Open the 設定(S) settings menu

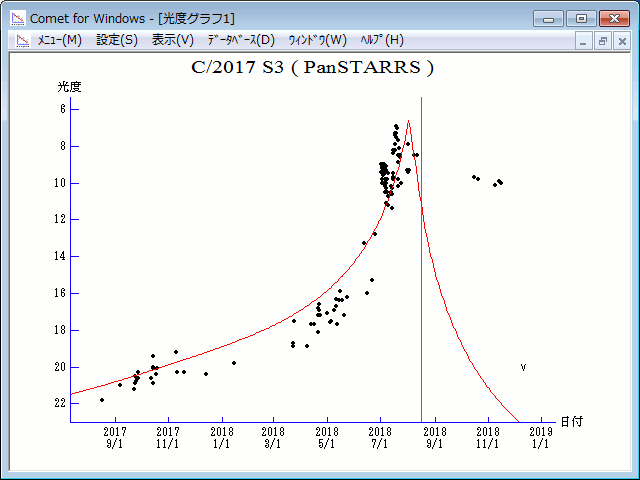[117, 40]
